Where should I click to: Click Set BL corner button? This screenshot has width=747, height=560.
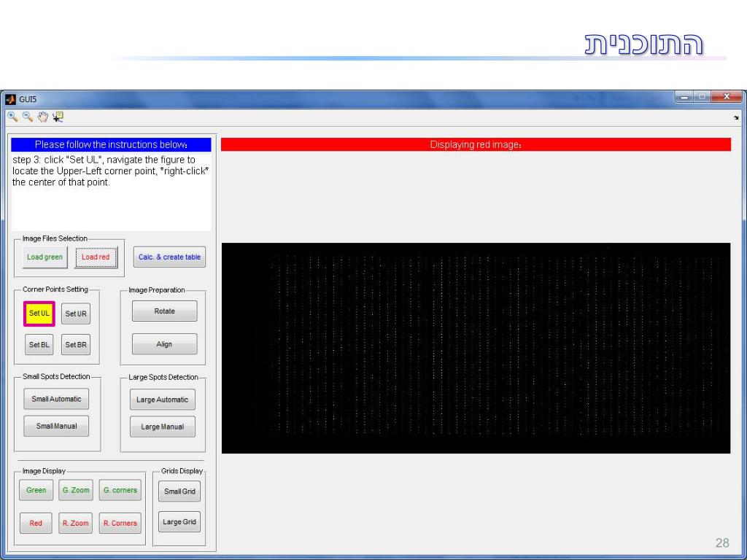tap(39, 345)
